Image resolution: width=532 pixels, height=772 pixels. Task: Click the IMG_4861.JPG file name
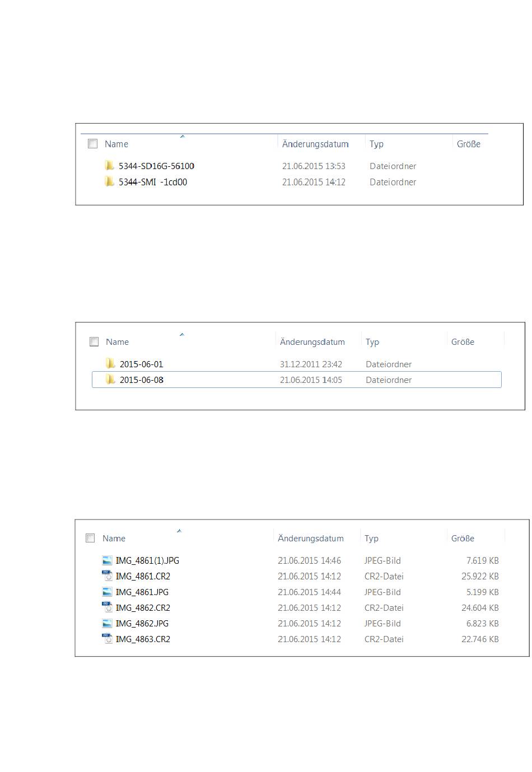pos(142,592)
